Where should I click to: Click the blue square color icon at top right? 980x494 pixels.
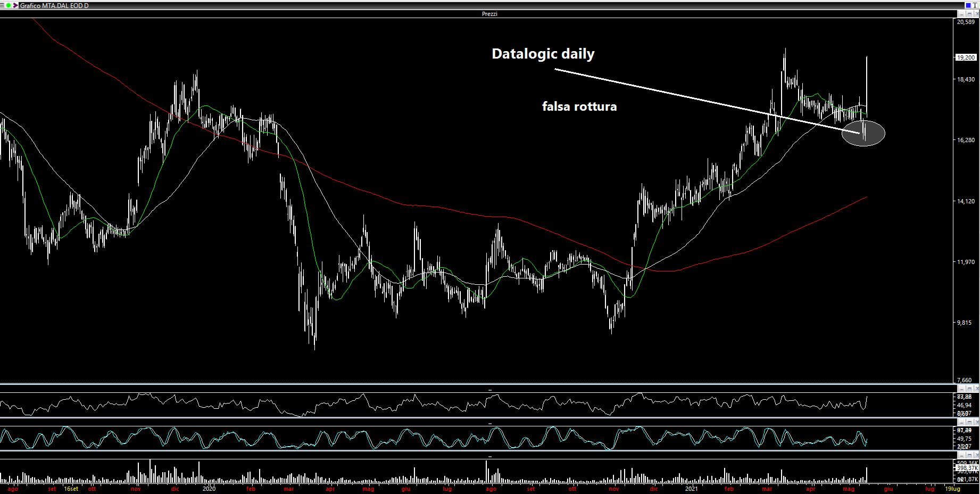pyautogui.click(x=968, y=5)
